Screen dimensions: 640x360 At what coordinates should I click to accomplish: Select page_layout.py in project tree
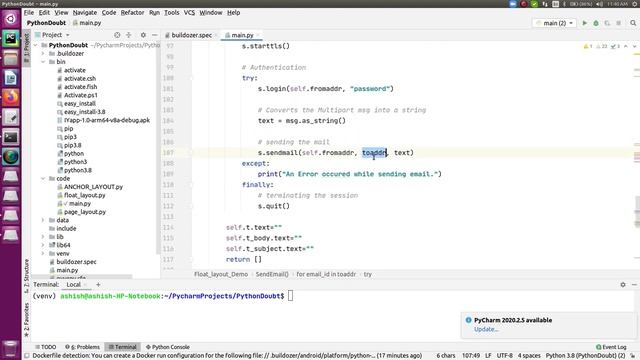[84, 212]
